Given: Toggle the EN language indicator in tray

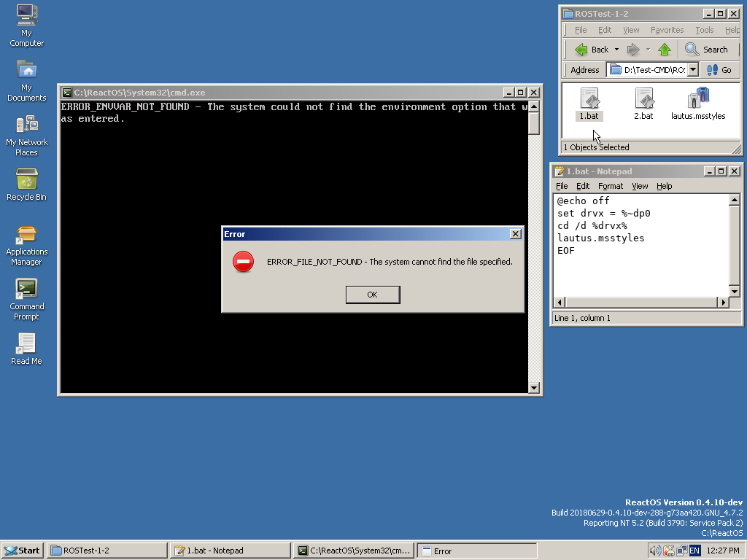Looking at the screenshot, I should 694,551.
